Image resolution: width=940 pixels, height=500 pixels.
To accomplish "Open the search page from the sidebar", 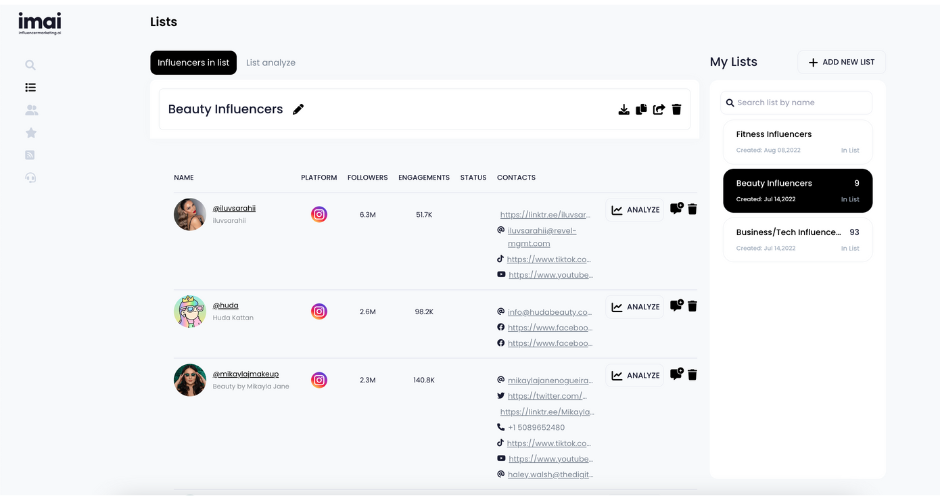I will [30, 64].
